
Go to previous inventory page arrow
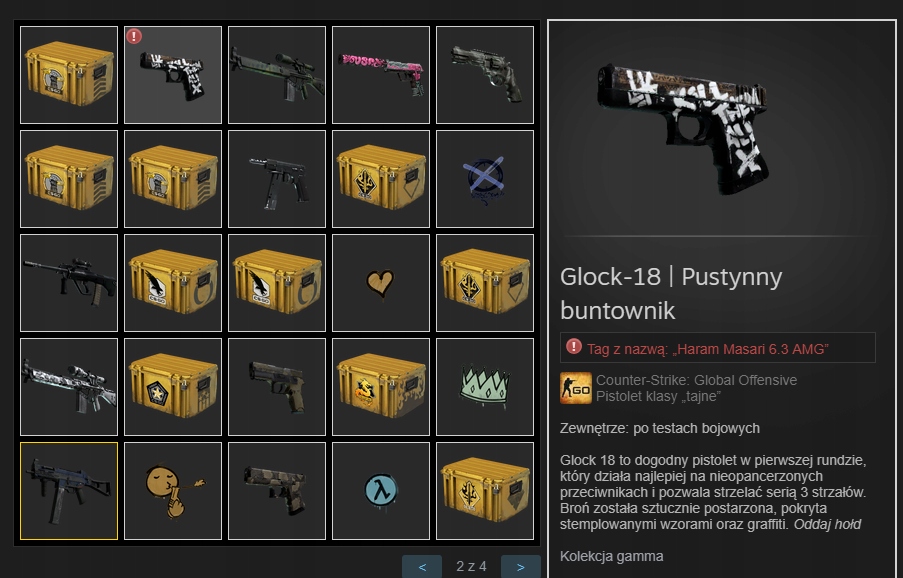422,567
